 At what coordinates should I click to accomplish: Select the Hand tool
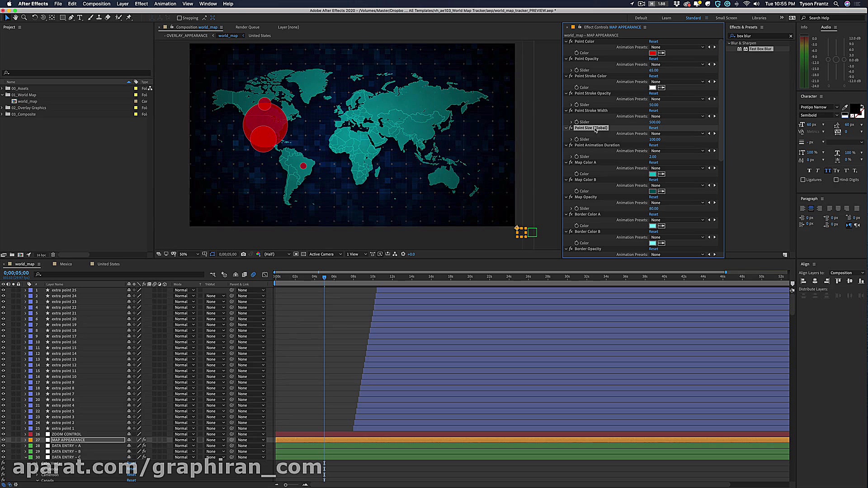[x=16, y=18]
